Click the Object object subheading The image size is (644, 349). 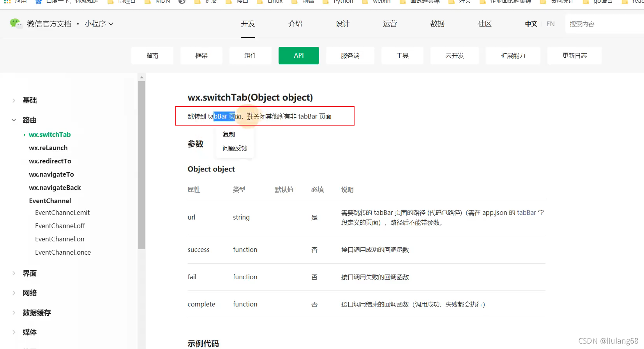pos(211,169)
